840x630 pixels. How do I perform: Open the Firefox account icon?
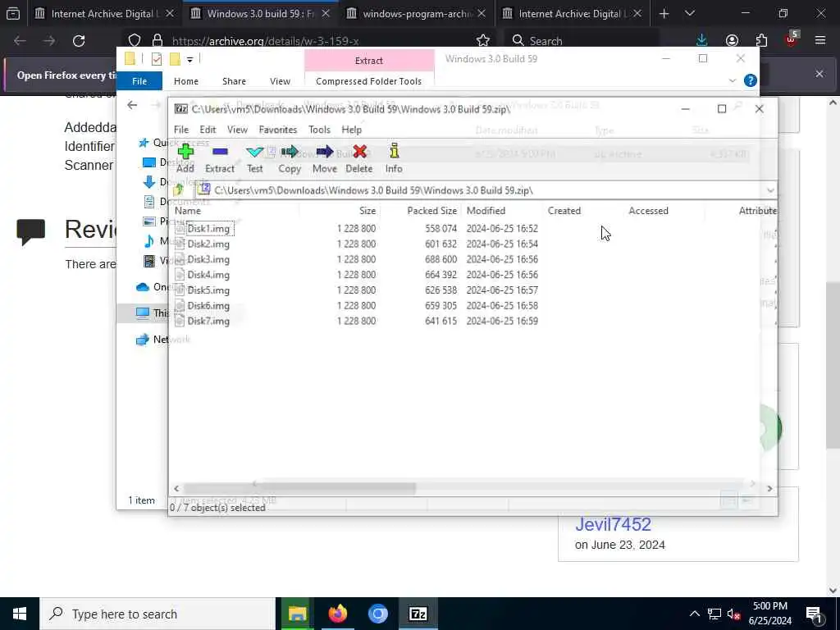coord(732,41)
